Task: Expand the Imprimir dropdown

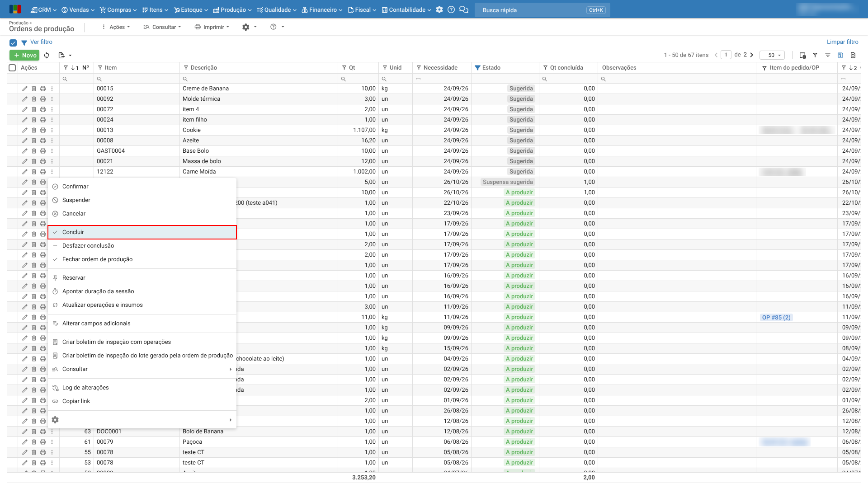Action: coord(212,27)
